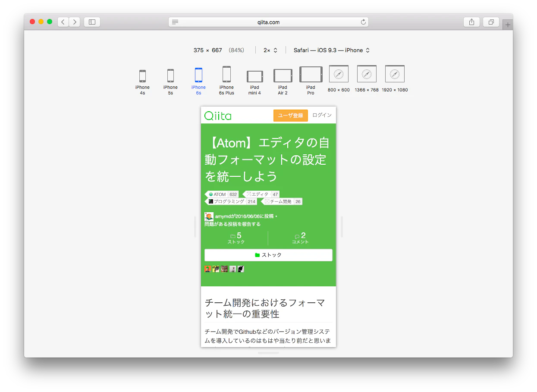Viewport: 537px width, 392px height.
Task: Click the 375 × 667 viewport size text
Action: tap(208, 50)
